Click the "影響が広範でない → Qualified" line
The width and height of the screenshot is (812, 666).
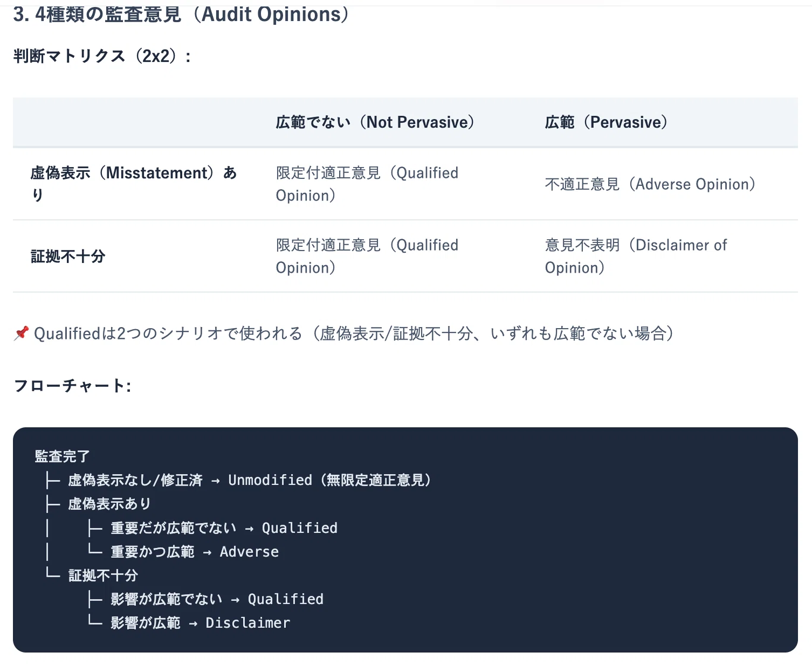click(x=217, y=599)
